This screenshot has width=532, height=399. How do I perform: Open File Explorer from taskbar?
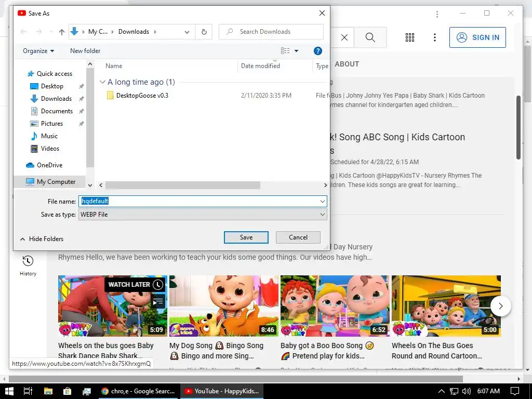[x=48, y=391]
